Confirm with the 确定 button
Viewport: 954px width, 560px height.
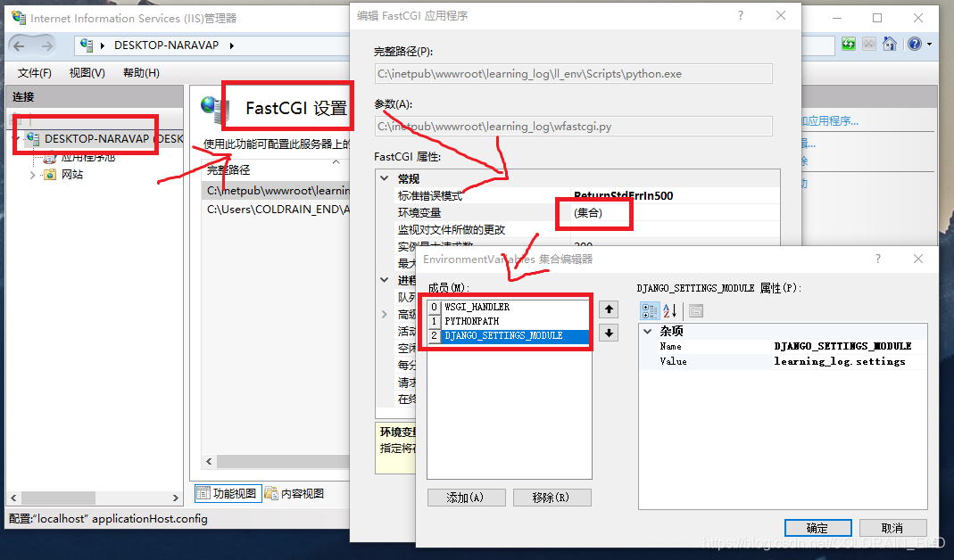tap(817, 527)
